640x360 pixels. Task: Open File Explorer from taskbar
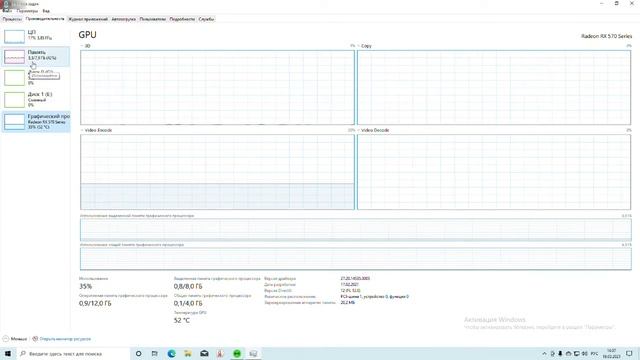click(x=188, y=353)
